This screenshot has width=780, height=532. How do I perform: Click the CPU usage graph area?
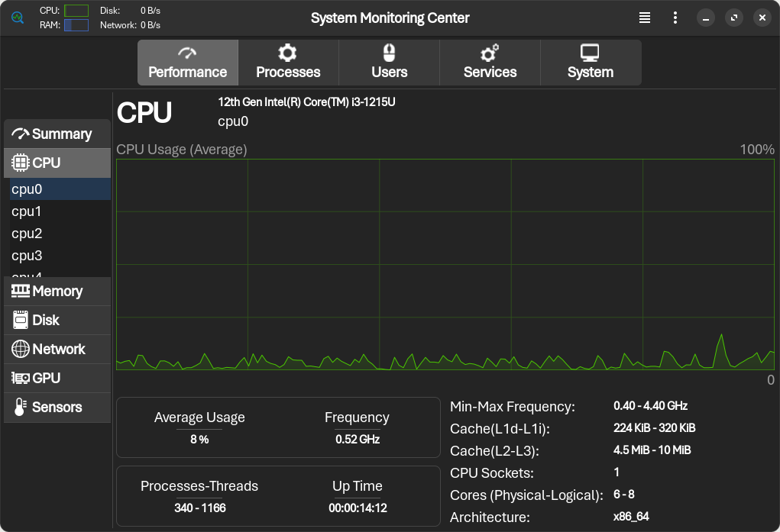click(445, 264)
